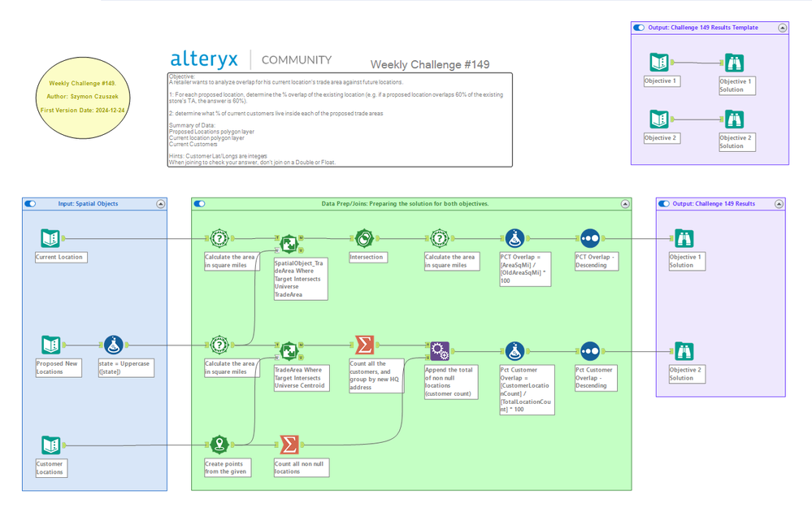Click Objective 1 Solution browse in Results Template

click(x=734, y=63)
